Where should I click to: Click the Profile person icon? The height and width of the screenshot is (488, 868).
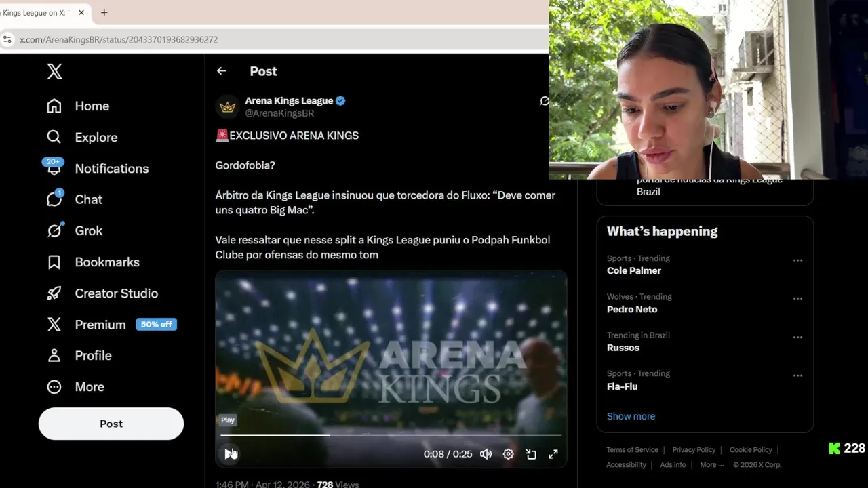(x=54, y=355)
